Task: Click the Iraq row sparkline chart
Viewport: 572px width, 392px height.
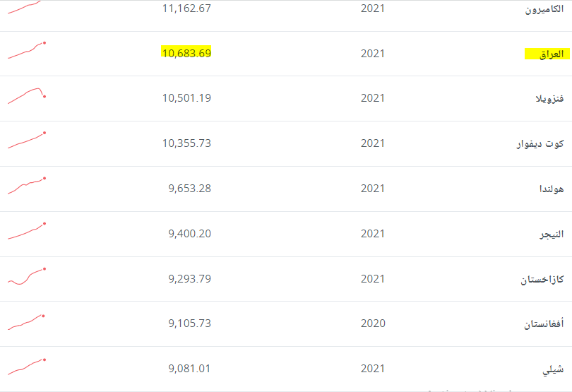Action: [27, 51]
